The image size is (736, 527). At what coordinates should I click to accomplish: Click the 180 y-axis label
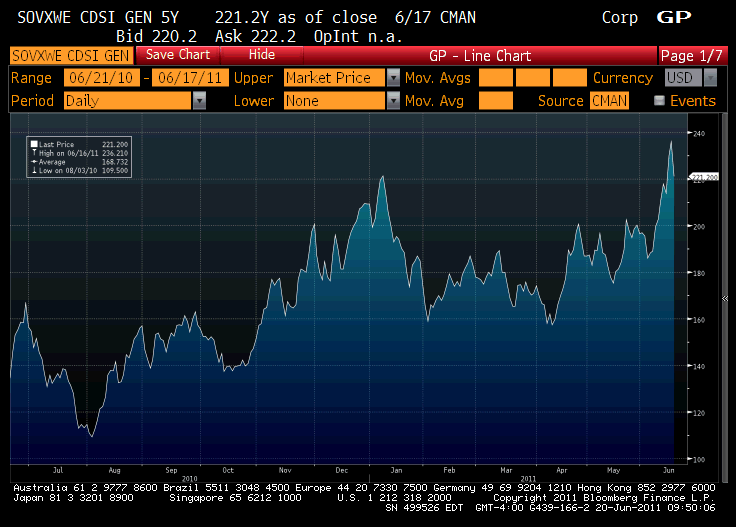699,273
